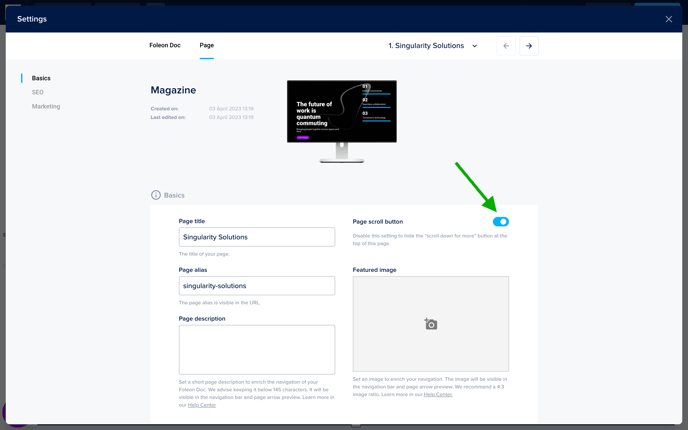Open the Basics section in sidebar

tap(41, 78)
